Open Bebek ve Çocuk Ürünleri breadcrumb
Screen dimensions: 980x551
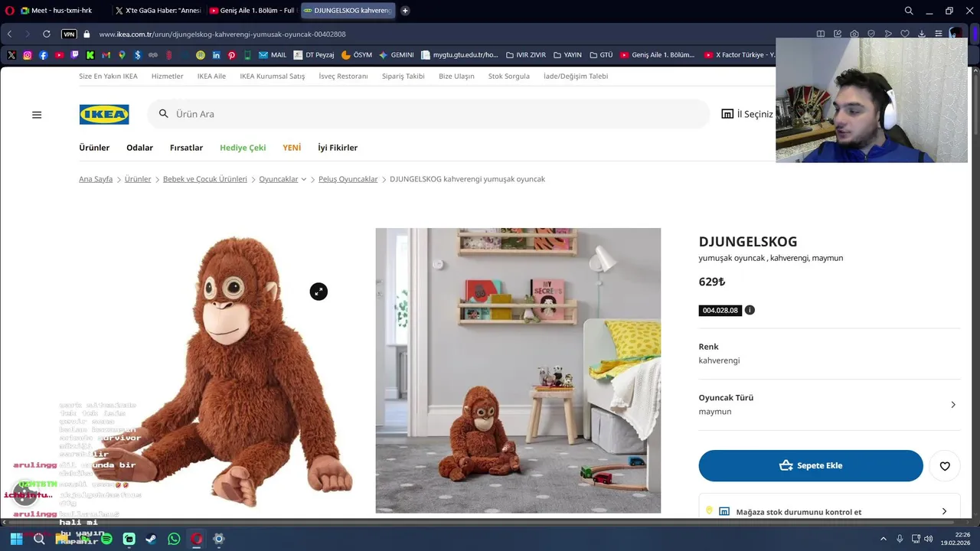(205, 179)
